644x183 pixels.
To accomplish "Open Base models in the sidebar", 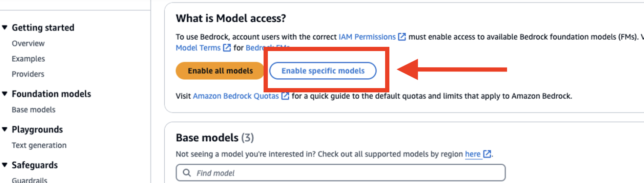I will click(34, 110).
